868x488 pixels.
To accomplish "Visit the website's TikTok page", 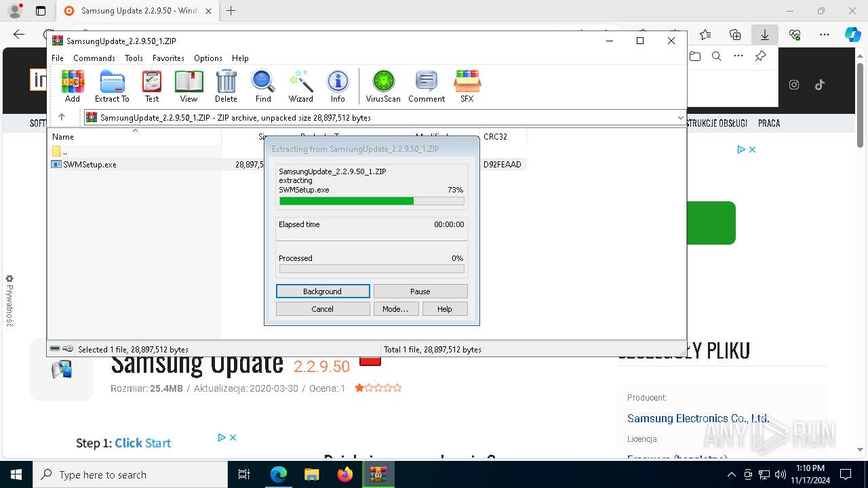I will click(820, 85).
